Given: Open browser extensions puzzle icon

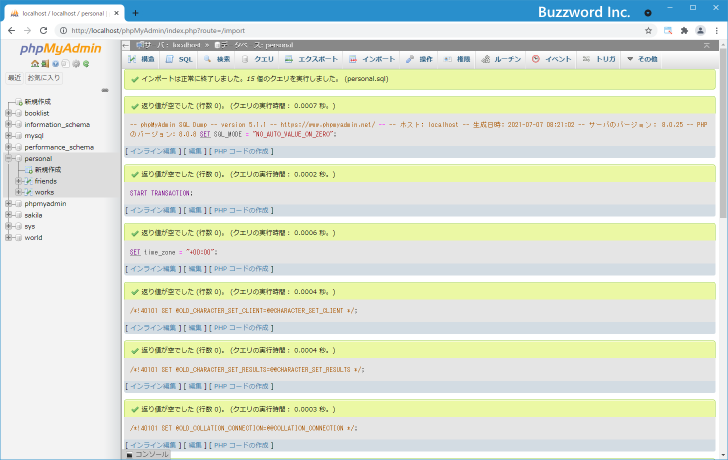Looking at the screenshot, I should pos(684,31).
